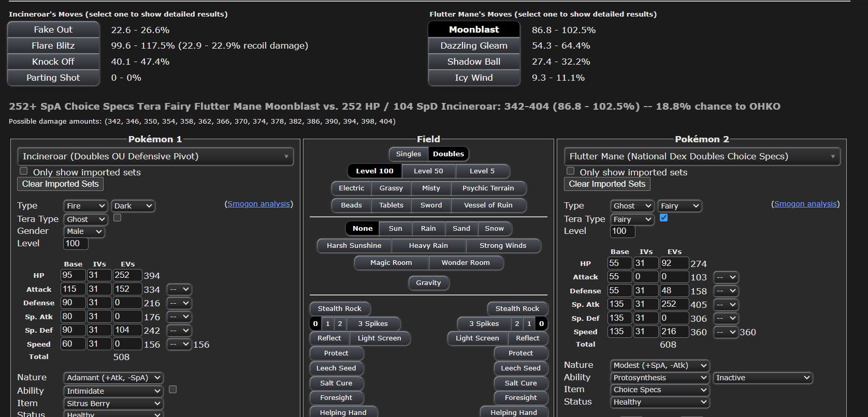Open the Sitrus Berry item dropdown
The width and height of the screenshot is (868, 417).
click(113, 404)
